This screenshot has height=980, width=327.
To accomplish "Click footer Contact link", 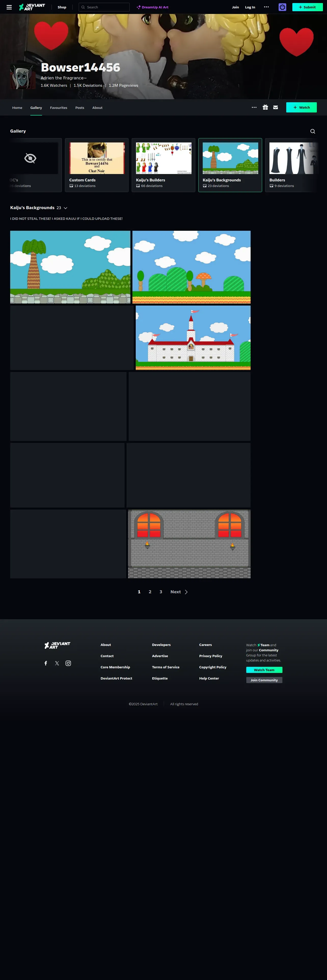I will tap(107, 656).
